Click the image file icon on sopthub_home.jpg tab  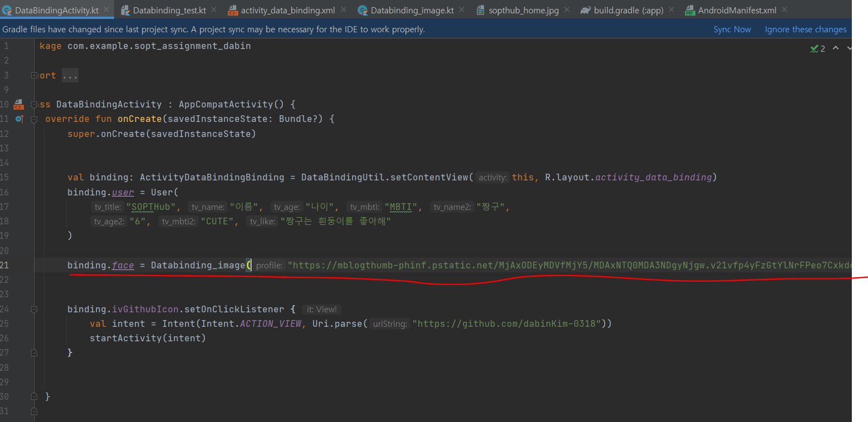click(480, 10)
